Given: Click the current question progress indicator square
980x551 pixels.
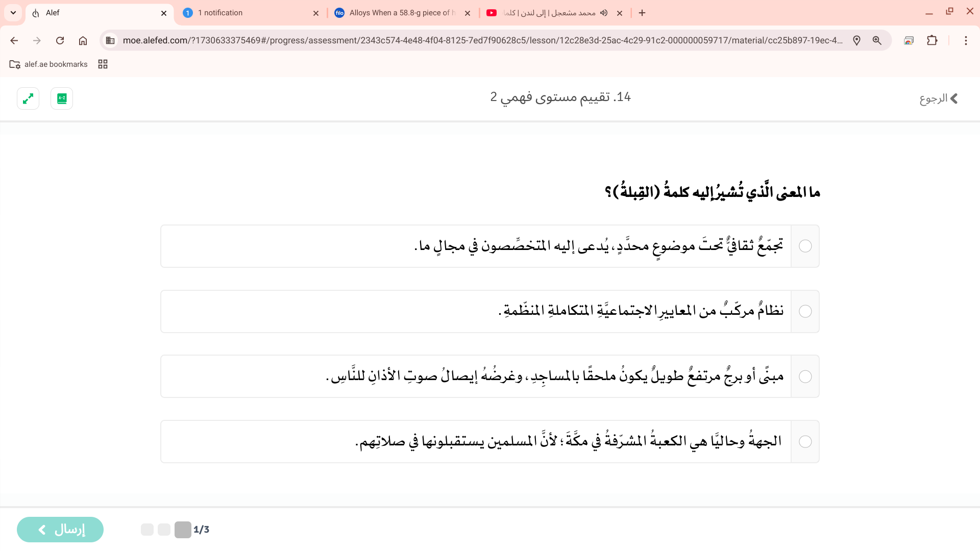Looking at the screenshot, I should coord(183,530).
